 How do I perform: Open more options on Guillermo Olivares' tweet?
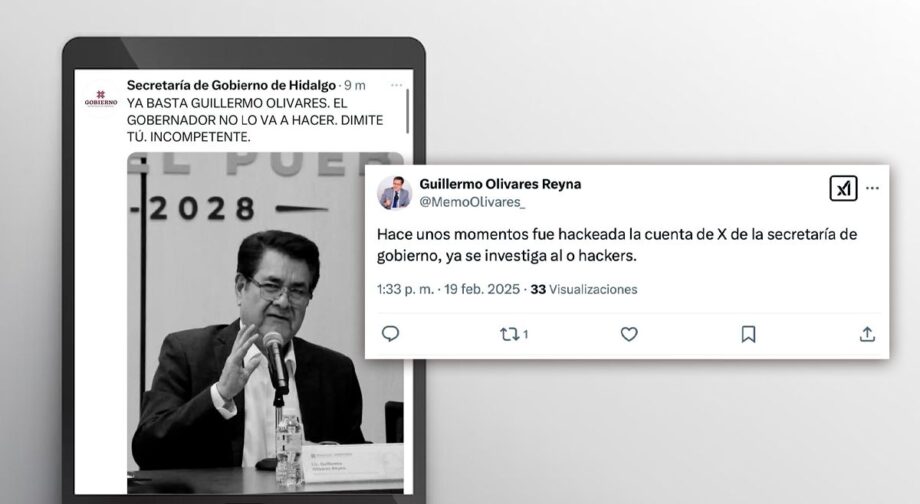872,188
